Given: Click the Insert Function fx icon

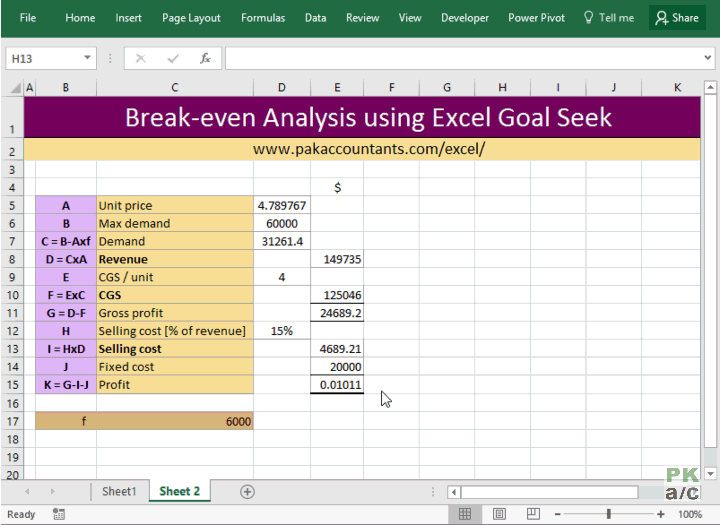Looking at the screenshot, I should (x=205, y=58).
